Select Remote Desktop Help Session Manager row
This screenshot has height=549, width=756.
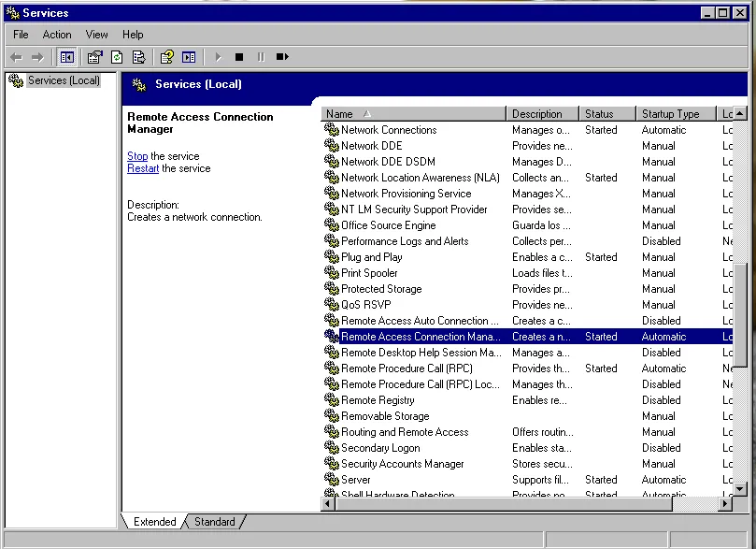[527, 353]
